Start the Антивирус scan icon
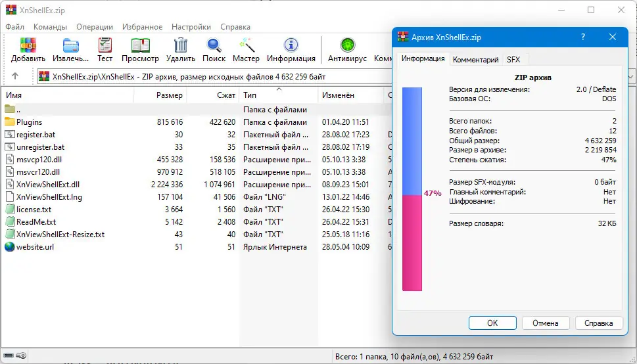 point(347,45)
